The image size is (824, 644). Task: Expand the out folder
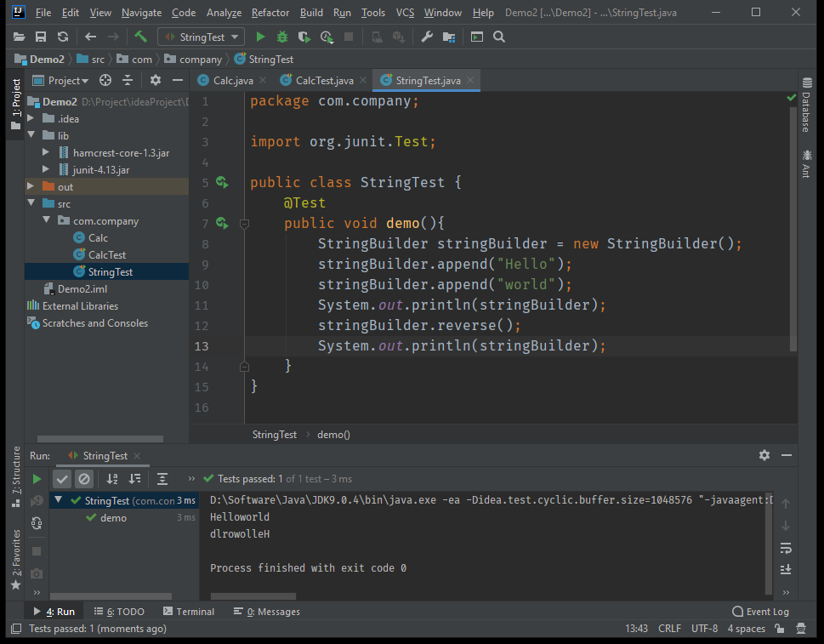(x=31, y=186)
